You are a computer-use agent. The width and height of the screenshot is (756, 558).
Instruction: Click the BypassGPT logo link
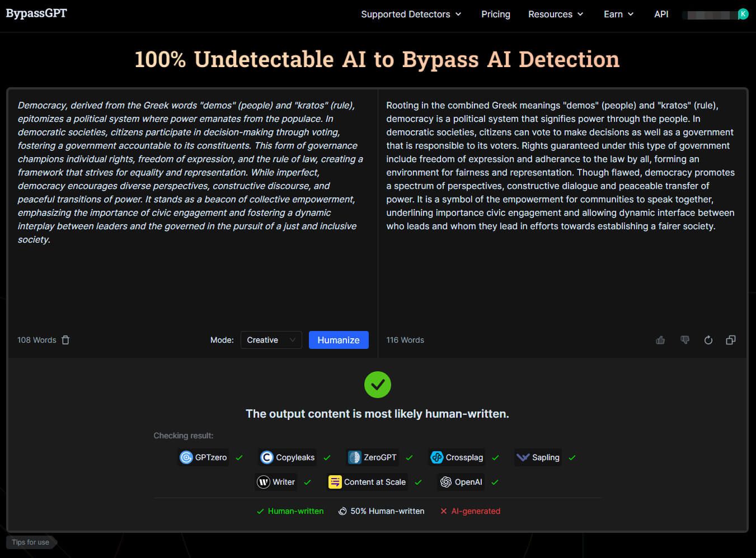pyautogui.click(x=36, y=13)
